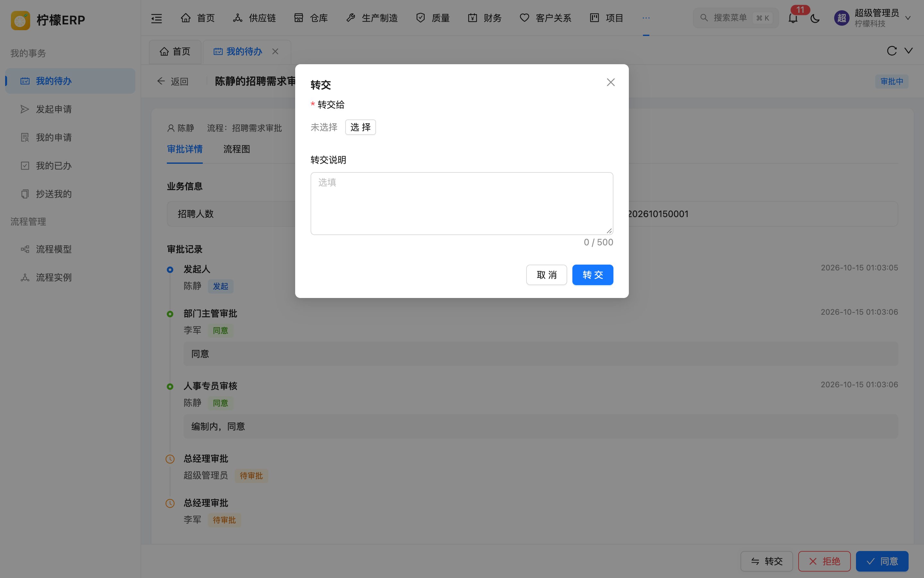Click the 超 user avatar
This screenshot has width=924, height=578.
(x=842, y=18)
